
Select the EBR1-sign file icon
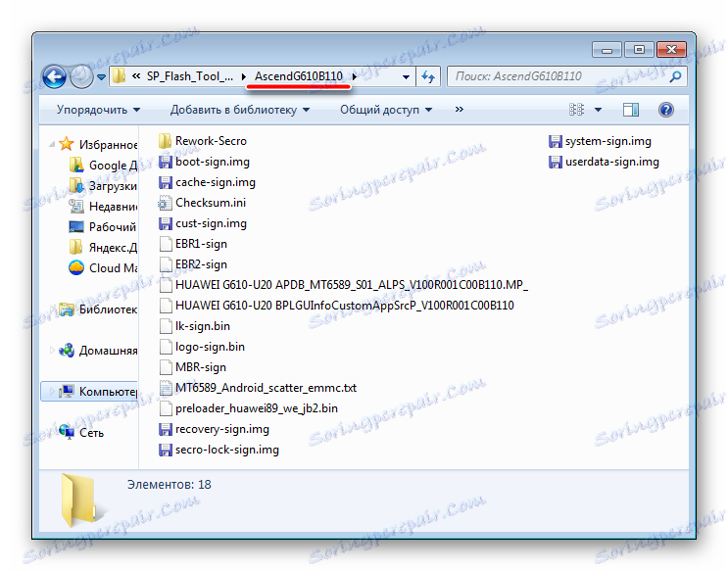[x=166, y=244]
